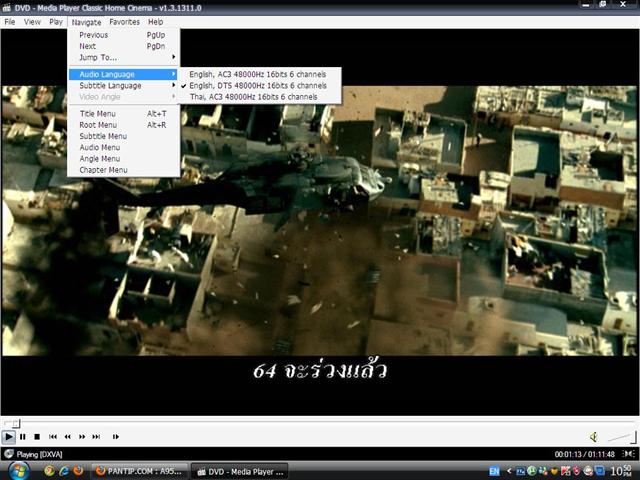640x480 pixels.
Task: Switch to PANTIP.COM taskbar window
Action: pyautogui.click(x=139, y=471)
